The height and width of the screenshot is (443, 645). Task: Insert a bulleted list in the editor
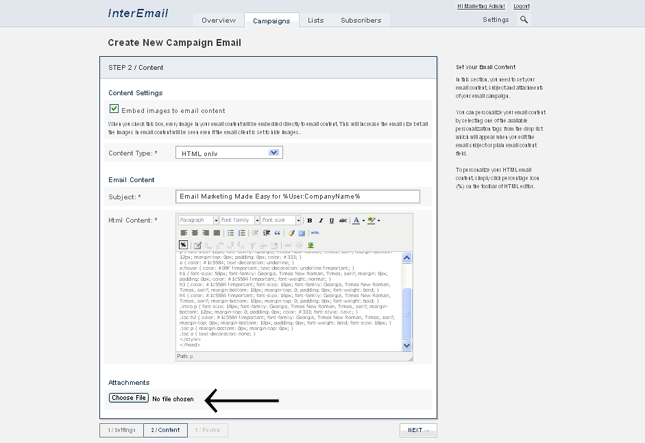[x=230, y=233]
